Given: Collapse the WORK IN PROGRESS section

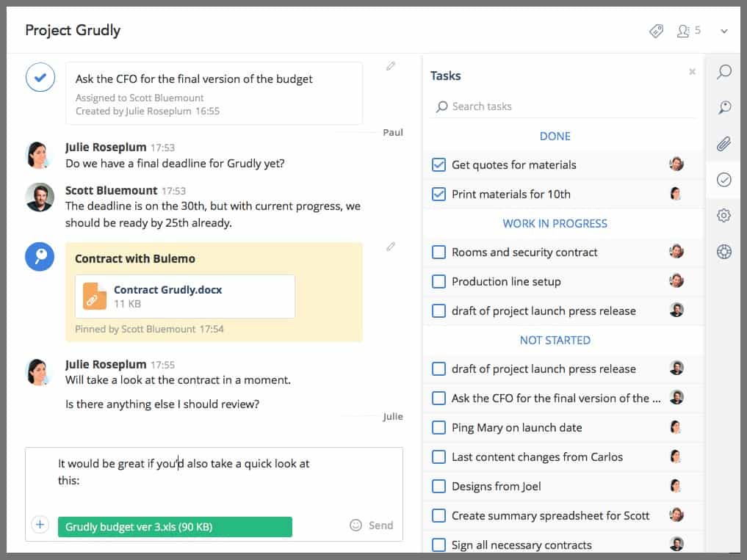Looking at the screenshot, I should (555, 223).
